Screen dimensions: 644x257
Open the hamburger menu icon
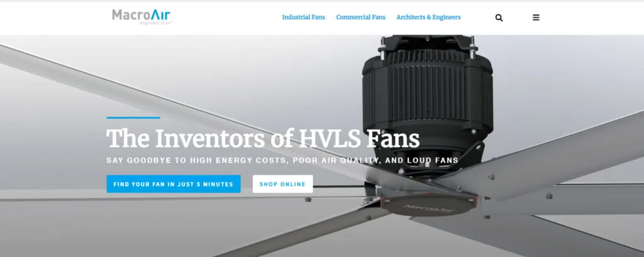tap(536, 18)
